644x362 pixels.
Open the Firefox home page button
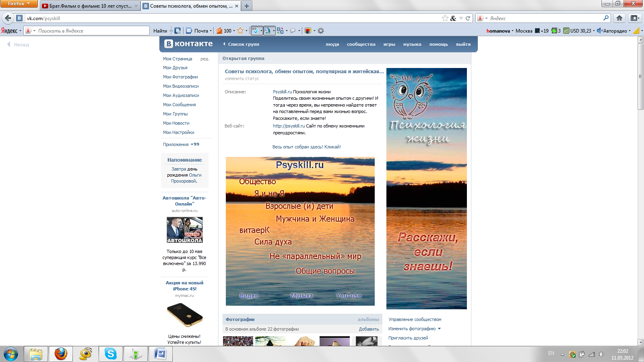(x=619, y=18)
